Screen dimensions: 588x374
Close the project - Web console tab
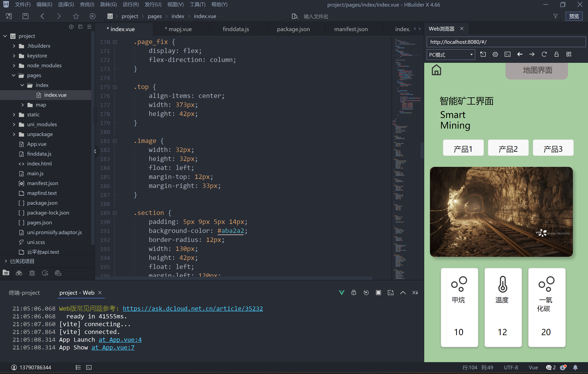pyautogui.click(x=100, y=293)
